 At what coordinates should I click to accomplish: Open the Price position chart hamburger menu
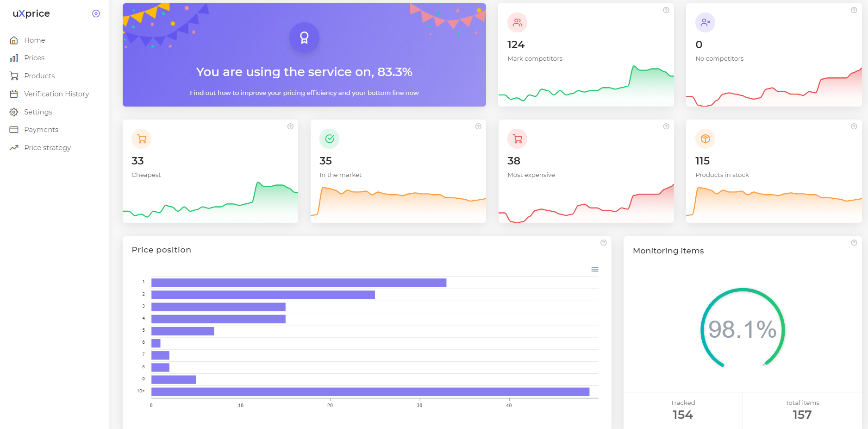click(595, 269)
